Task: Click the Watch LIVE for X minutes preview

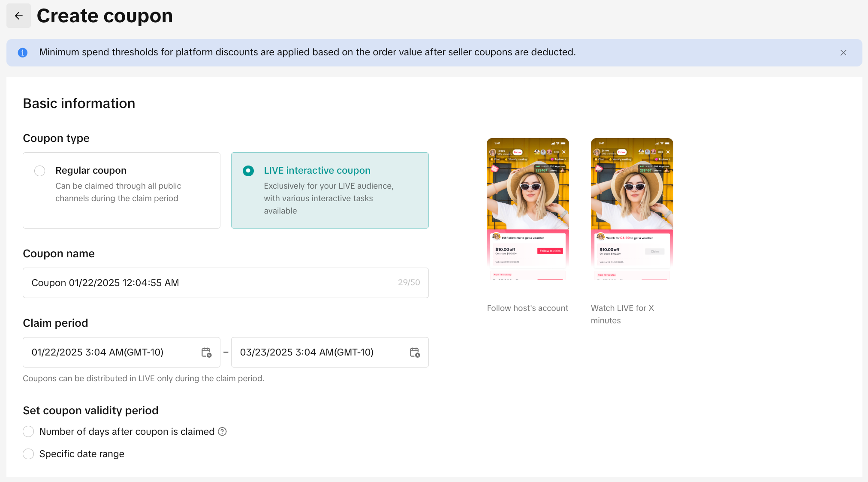Action: [632, 209]
